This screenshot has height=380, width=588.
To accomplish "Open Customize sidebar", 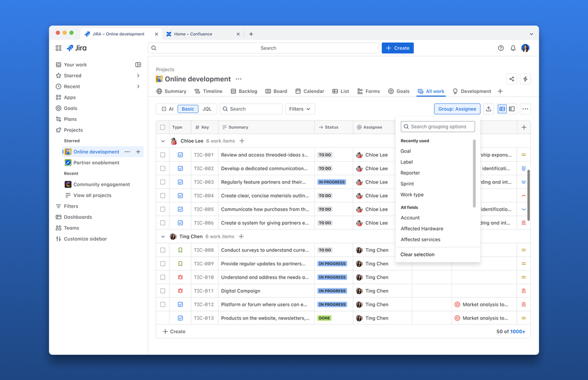I will 81,239.
